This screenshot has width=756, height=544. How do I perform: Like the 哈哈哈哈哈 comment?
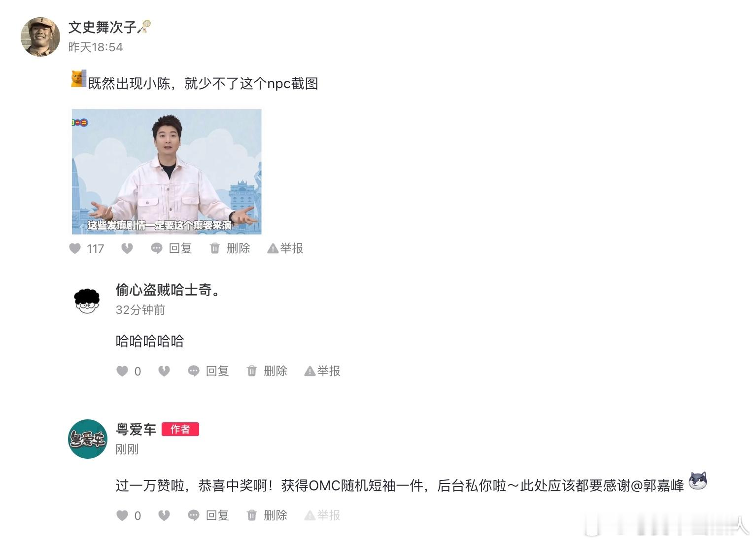click(x=122, y=371)
